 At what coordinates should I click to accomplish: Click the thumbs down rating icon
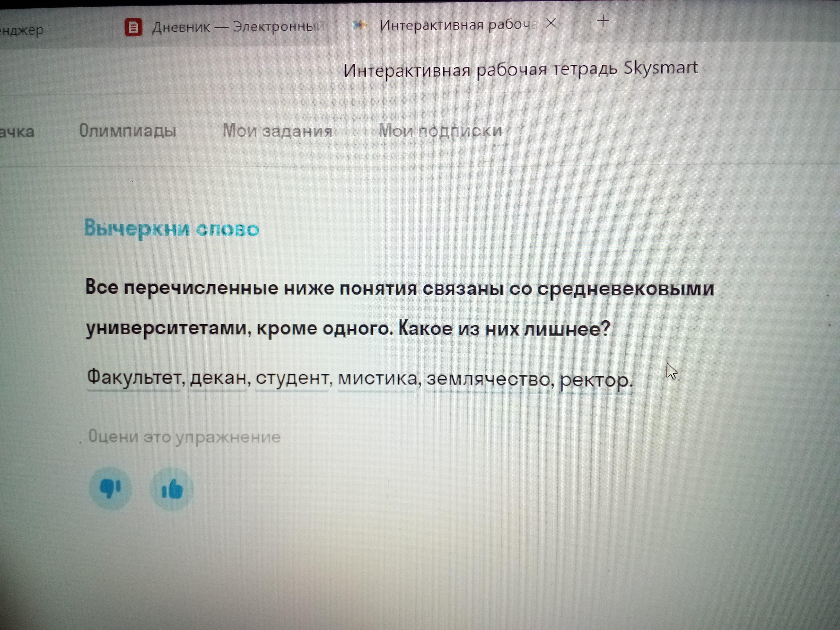coord(110,488)
